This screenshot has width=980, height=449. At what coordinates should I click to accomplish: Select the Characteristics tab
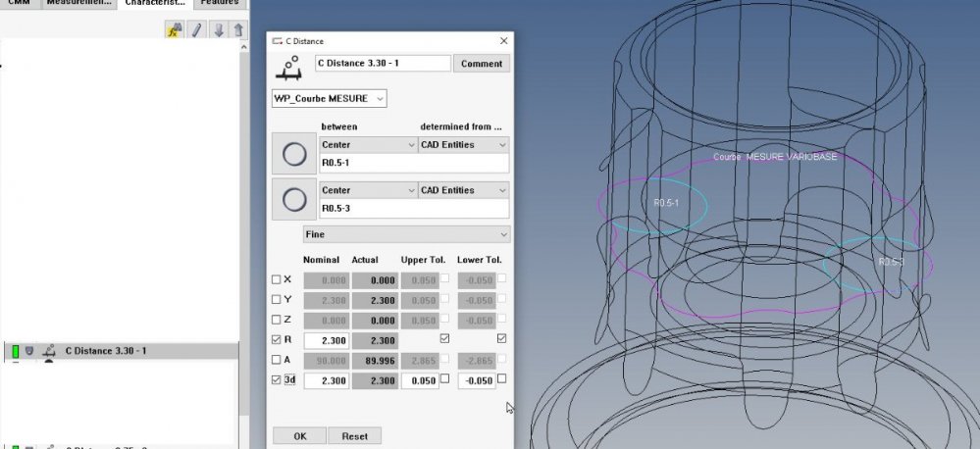155,3
